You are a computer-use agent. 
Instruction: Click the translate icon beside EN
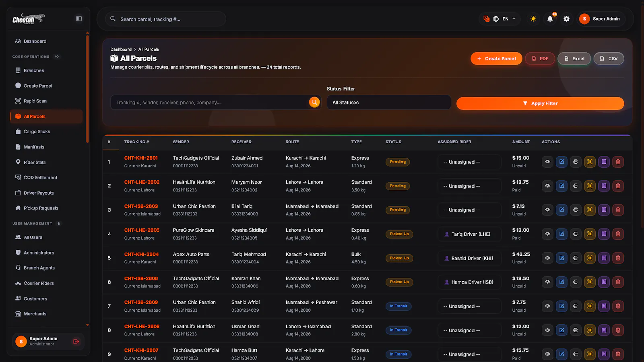486,19
